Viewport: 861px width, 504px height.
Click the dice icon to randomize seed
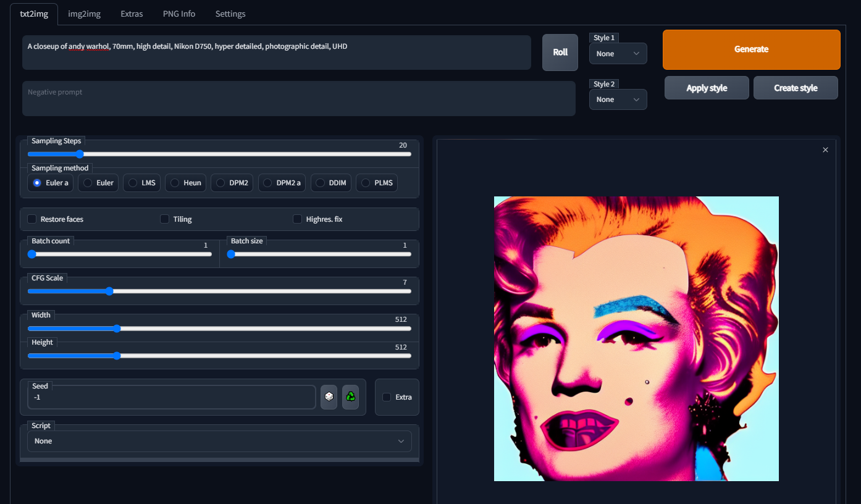click(329, 397)
